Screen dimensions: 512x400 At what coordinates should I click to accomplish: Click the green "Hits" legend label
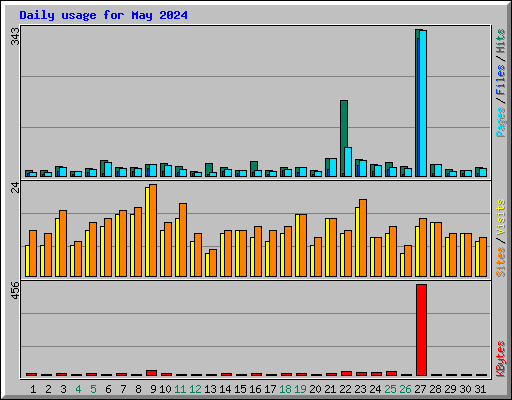click(501, 41)
